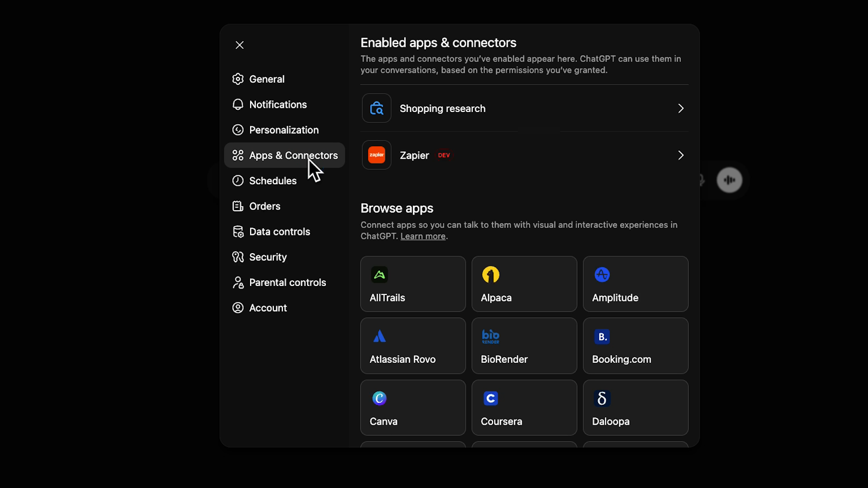Viewport: 868px width, 488px height.
Task: Open the Schedules settings section
Action: tap(273, 181)
